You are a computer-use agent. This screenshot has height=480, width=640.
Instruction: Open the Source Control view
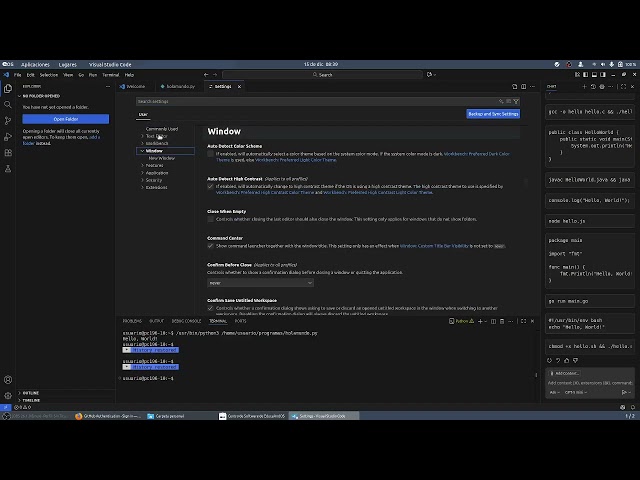(x=8, y=121)
